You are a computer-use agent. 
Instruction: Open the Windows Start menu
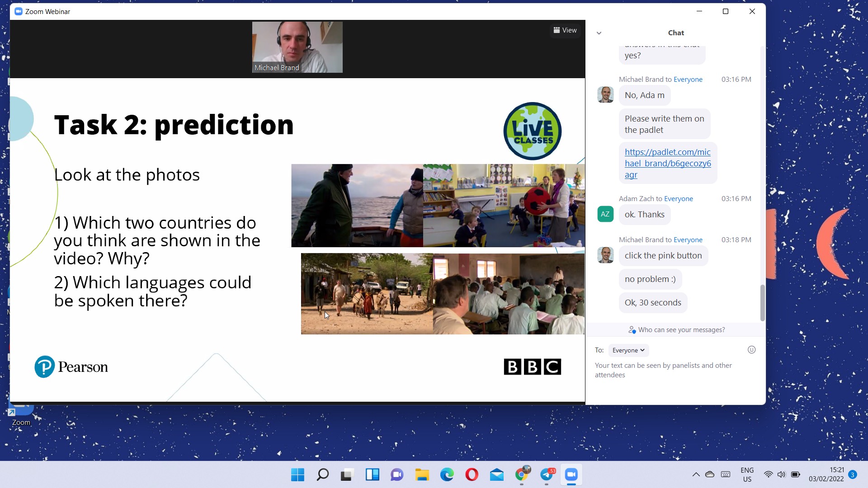pos(297,475)
